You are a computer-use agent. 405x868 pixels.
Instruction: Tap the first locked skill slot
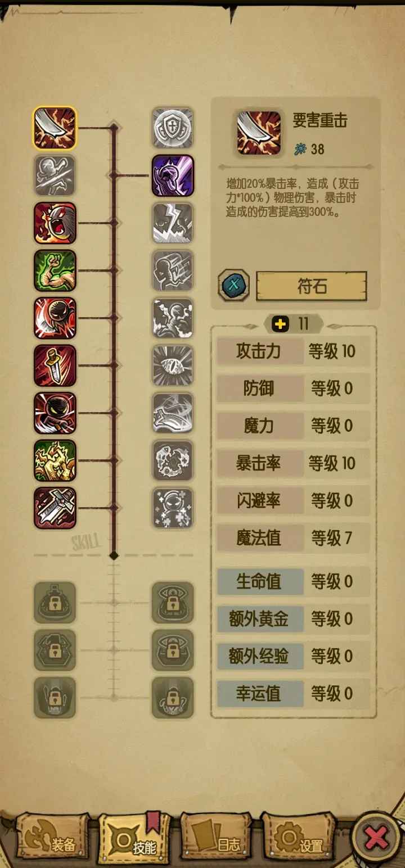click(55, 603)
